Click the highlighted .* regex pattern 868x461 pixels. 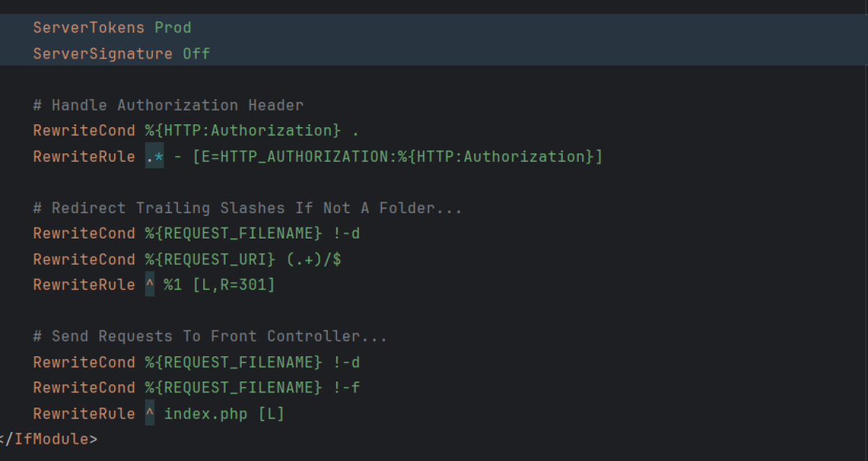tap(154, 157)
